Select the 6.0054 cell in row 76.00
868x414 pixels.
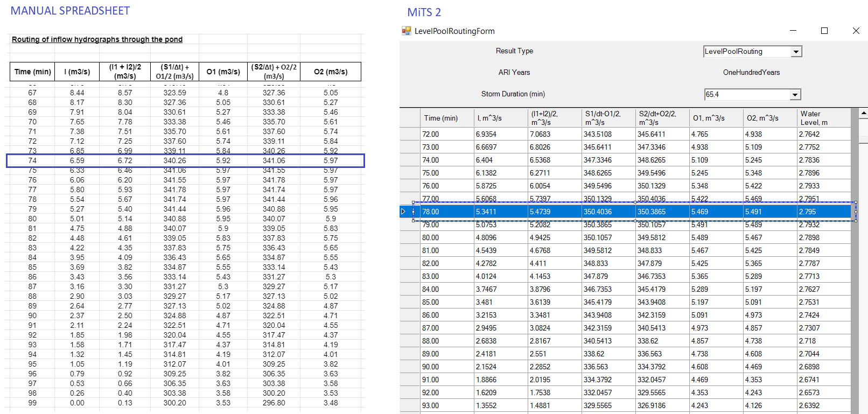(555, 186)
